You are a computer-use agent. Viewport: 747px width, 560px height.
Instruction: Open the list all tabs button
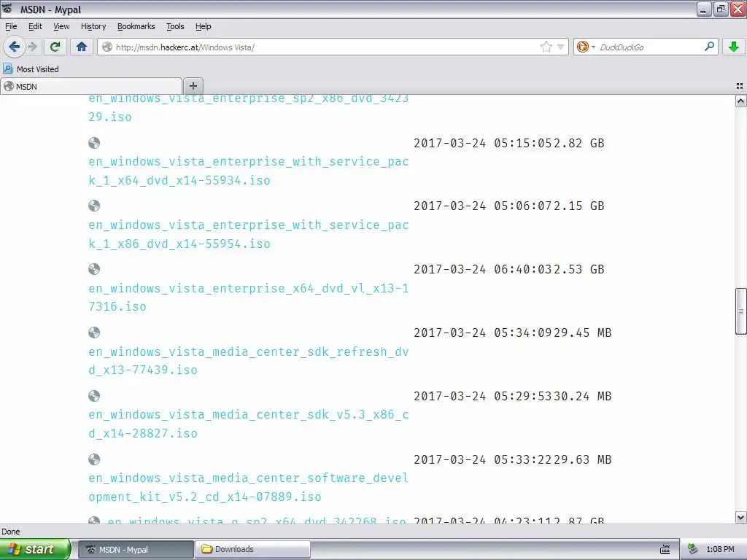point(740,86)
